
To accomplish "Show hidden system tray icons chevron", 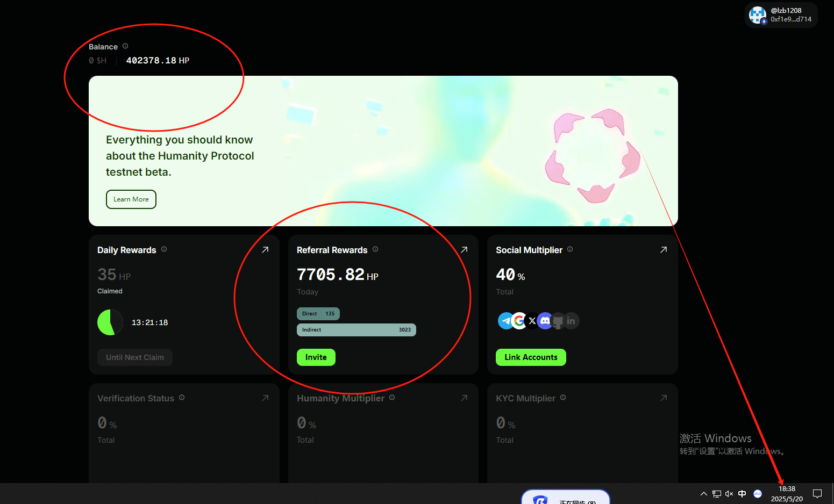I will click(x=703, y=494).
